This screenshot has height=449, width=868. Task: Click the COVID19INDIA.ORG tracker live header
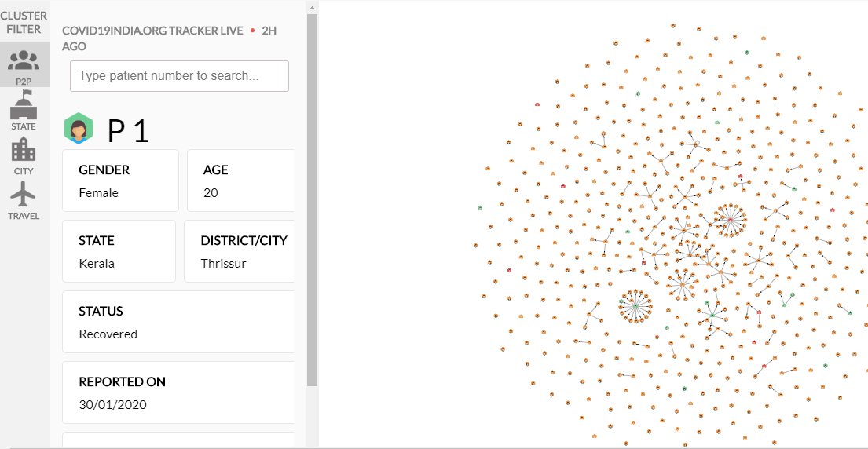point(169,38)
